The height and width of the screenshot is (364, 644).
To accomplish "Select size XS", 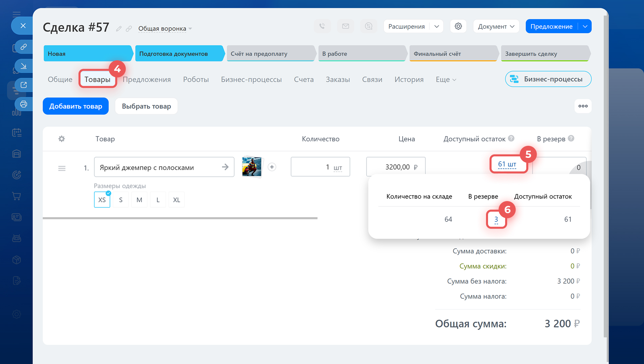I will click(x=102, y=200).
